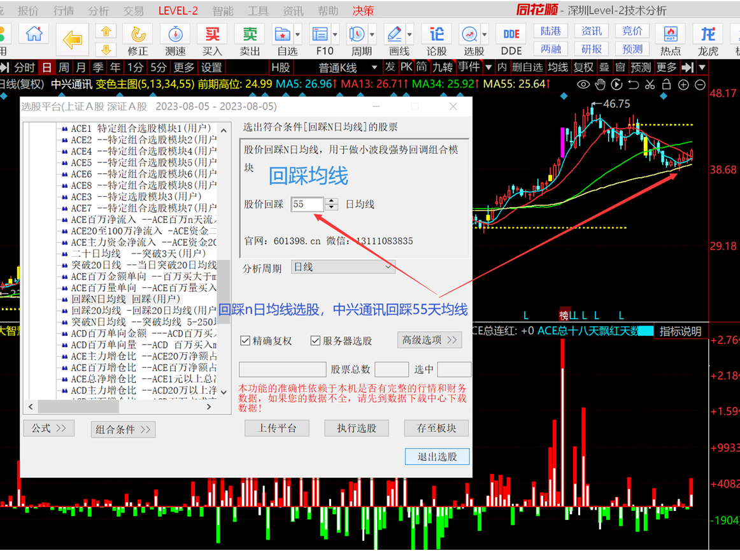This screenshot has width=740, height=560.
Task: Open the 热点 hot topics icon
Action: tap(671, 40)
